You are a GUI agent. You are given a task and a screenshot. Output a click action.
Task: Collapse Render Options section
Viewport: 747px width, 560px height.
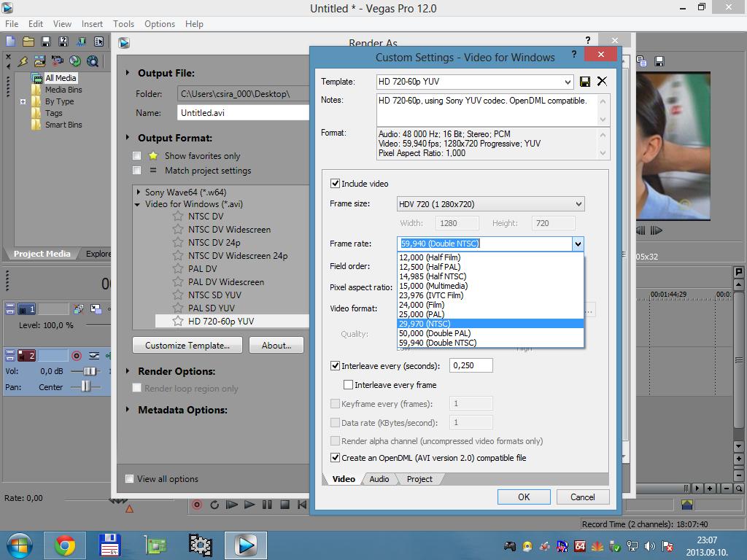click(127, 371)
